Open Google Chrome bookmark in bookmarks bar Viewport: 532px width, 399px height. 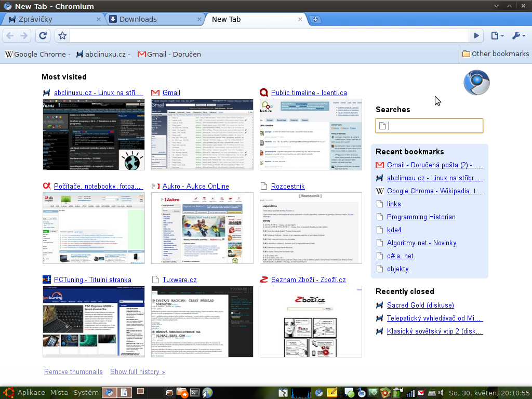point(37,54)
